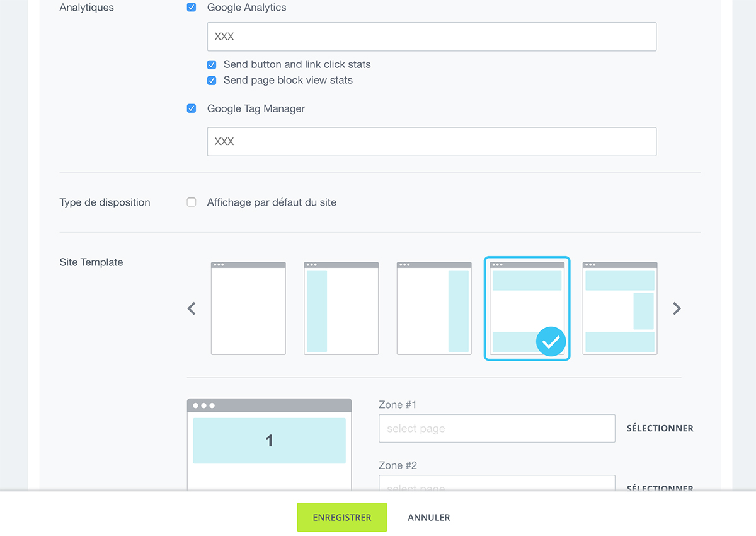Disable Send page block view stats
This screenshot has width=756, height=536.
pos(212,80)
